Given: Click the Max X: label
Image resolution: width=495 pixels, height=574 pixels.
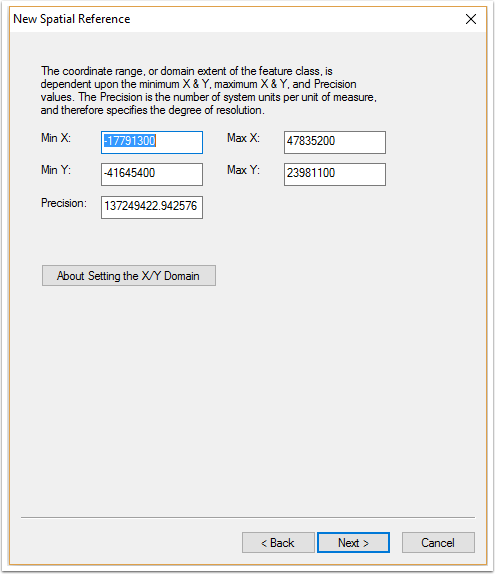Looking at the screenshot, I should click(243, 138).
